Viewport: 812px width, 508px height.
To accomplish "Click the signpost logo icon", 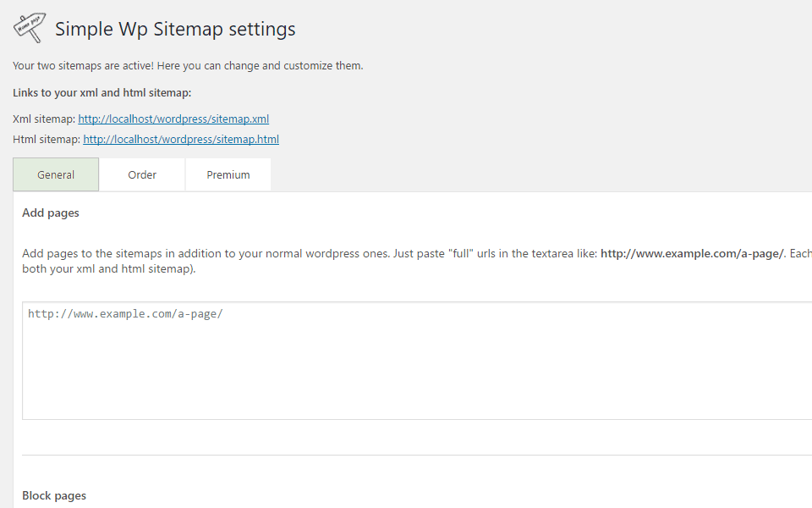I will click(x=30, y=27).
